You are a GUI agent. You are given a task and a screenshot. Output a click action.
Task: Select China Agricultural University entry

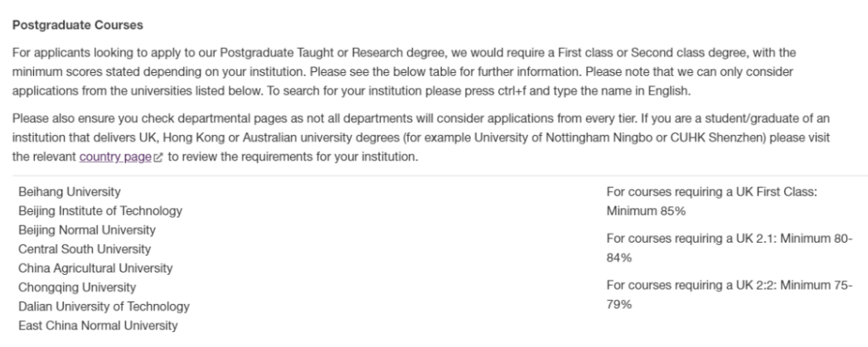coord(95,268)
